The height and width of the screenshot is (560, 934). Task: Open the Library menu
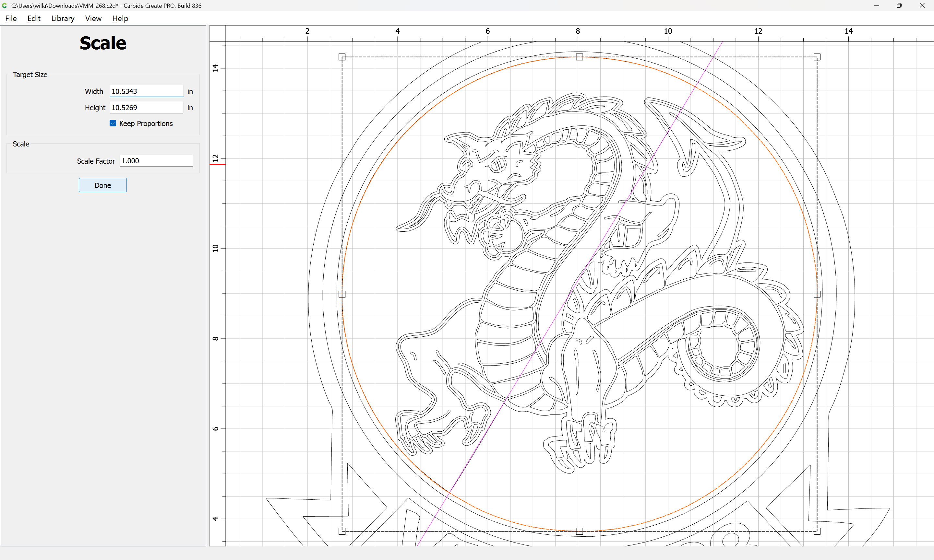pos(63,18)
